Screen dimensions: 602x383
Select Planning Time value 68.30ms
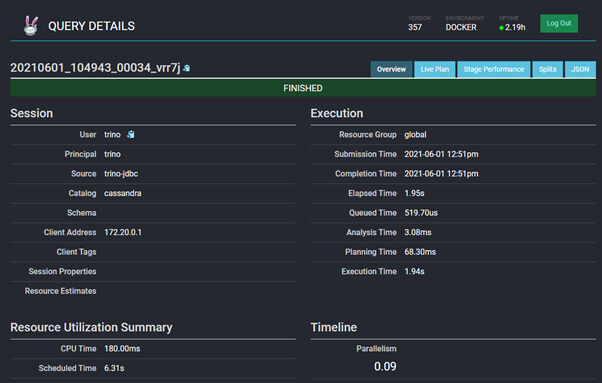click(x=420, y=252)
